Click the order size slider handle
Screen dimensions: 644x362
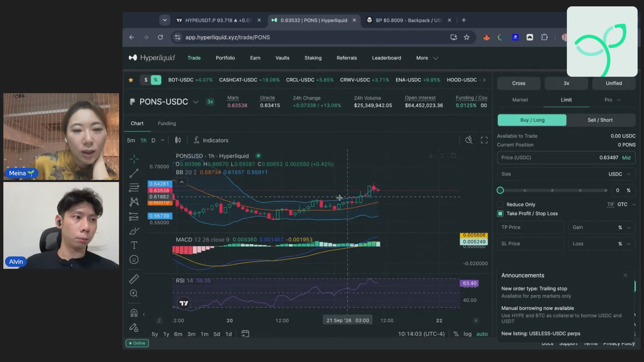[500, 190]
